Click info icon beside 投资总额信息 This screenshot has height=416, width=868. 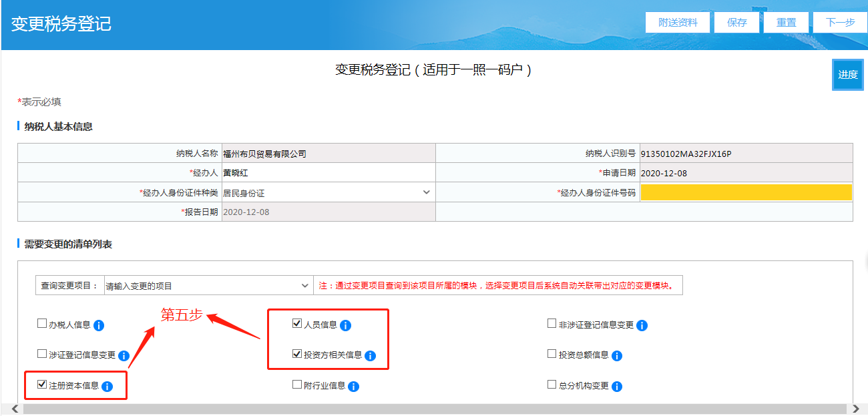[x=617, y=356]
